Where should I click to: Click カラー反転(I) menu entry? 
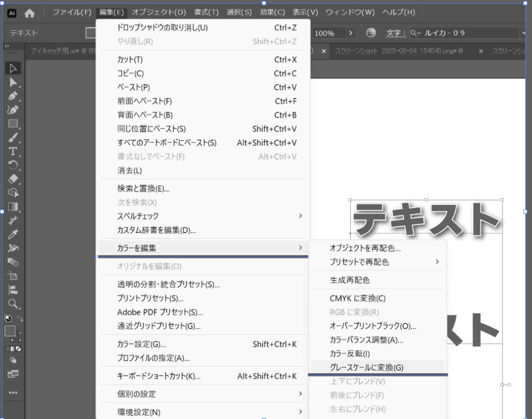pos(350,354)
